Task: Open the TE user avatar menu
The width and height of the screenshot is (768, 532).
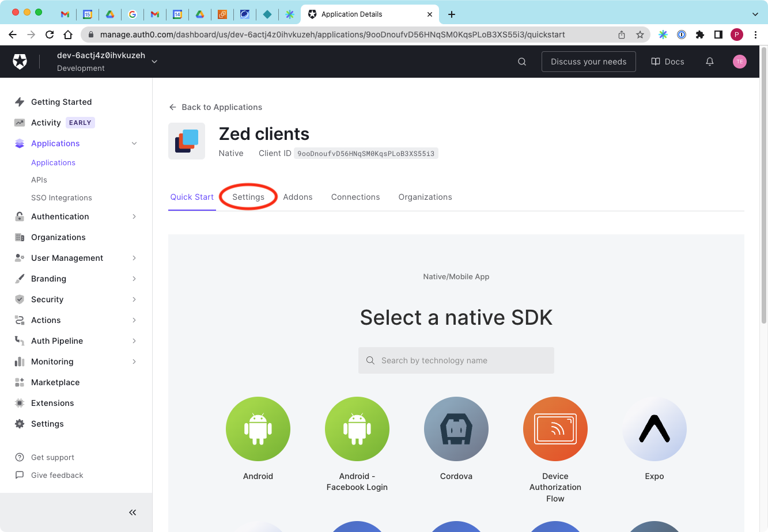Action: pos(740,62)
